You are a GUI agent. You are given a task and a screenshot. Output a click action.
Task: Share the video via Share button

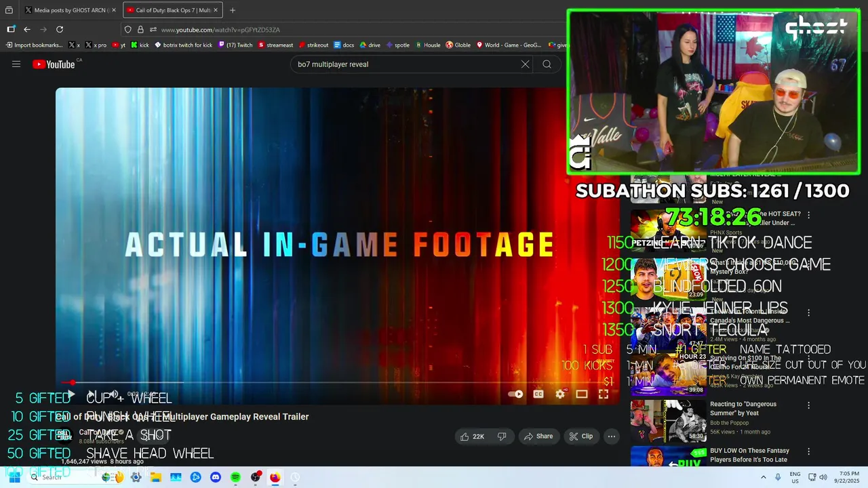pyautogui.click(x=538, y=436)
